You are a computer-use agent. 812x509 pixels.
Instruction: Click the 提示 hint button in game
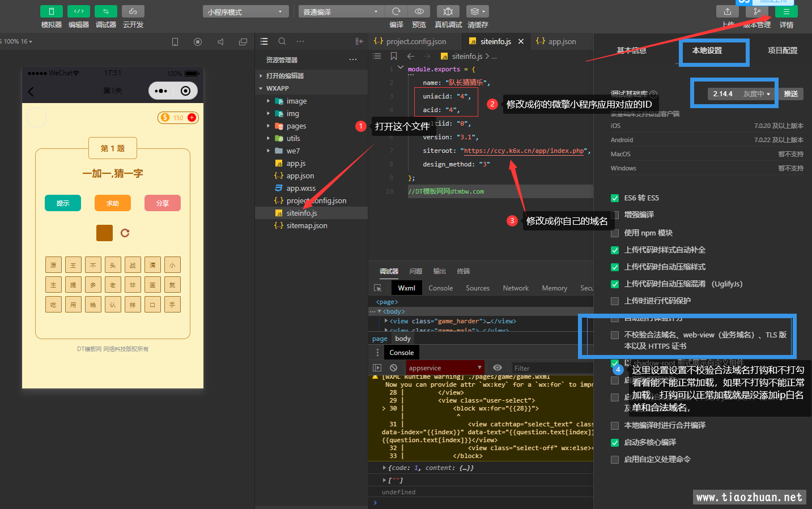(x=63, y=203)
